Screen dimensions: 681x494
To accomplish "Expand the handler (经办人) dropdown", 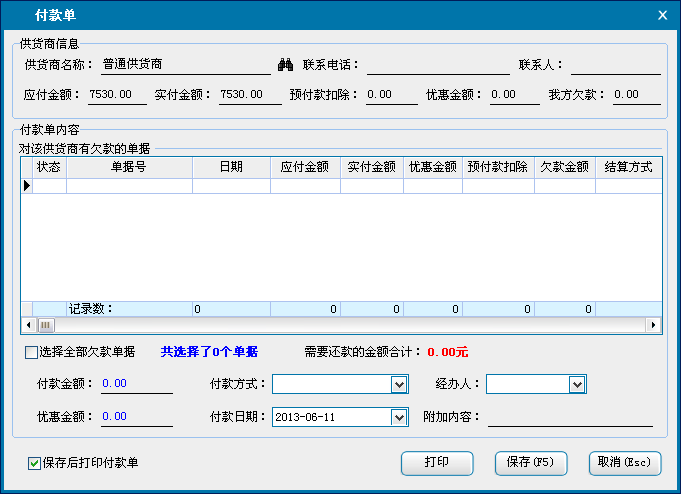I will [576, 384].
